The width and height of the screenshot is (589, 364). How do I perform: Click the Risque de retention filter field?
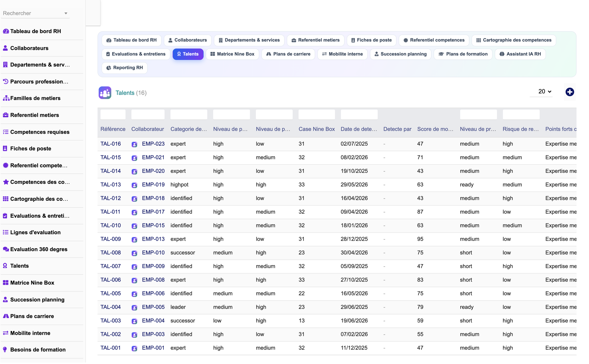521,115
